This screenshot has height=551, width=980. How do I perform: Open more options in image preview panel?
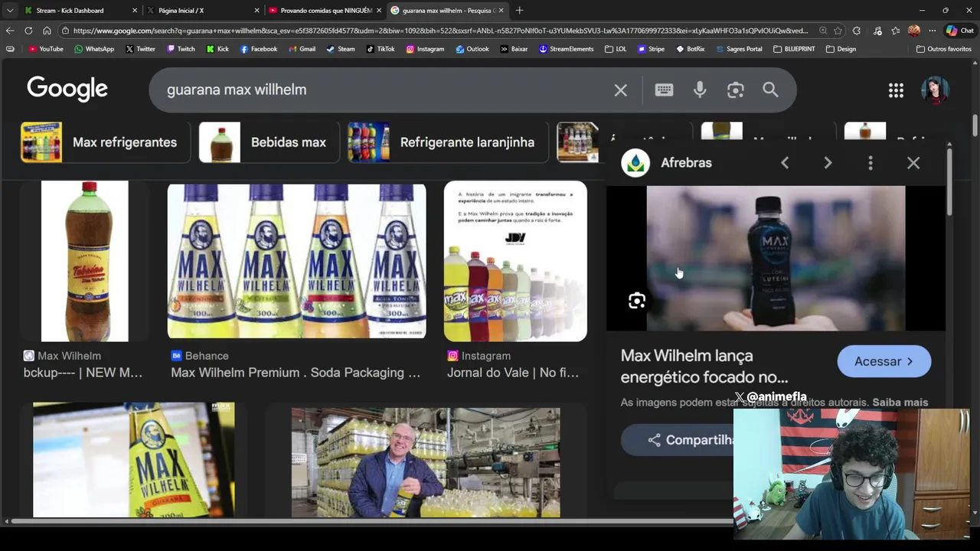tap(871, 163)
